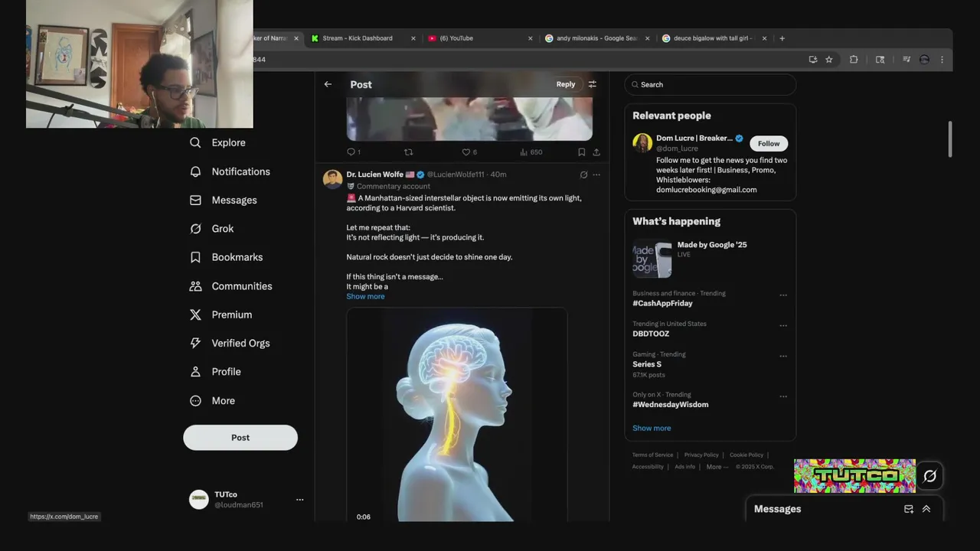Open Bookmarks from the sidebar
This screenshot has width=980, height=551.
pos(227,257)
